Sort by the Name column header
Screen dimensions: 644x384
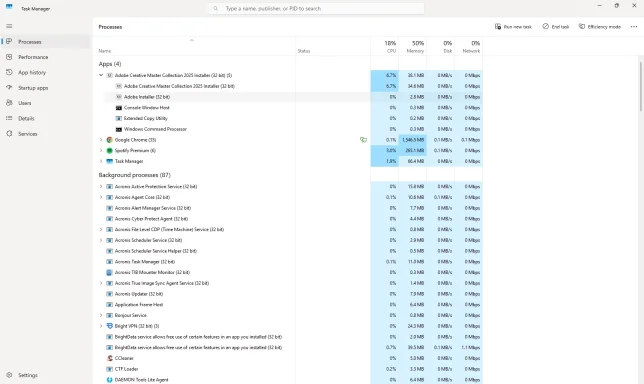point(194,46)
